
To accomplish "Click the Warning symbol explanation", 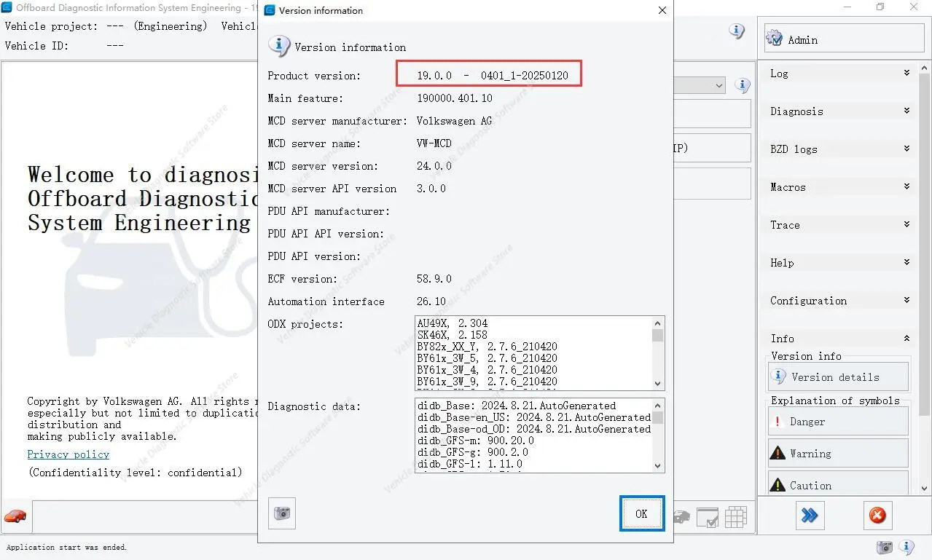I will [838, 453].
